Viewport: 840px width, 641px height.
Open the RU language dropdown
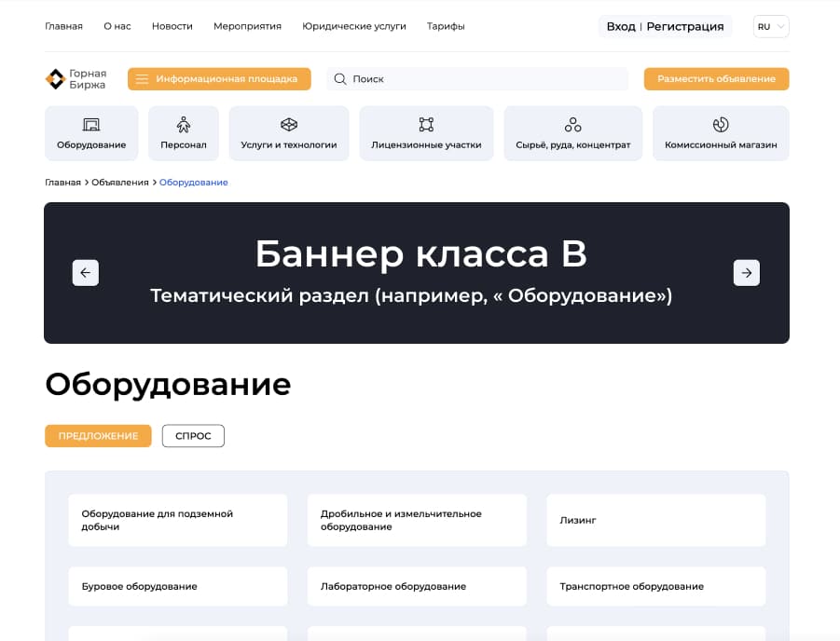[x=770, y=26]
